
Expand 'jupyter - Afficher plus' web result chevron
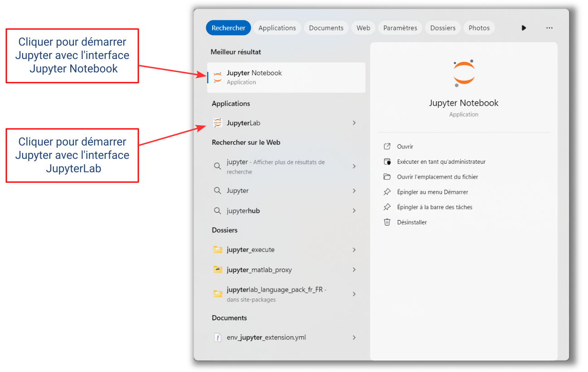354,166
